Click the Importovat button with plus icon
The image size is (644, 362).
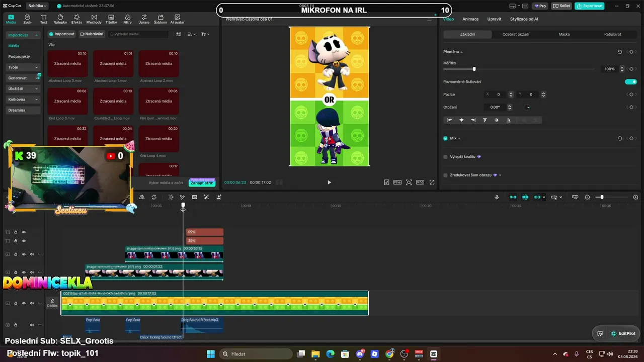click(61, 34)
